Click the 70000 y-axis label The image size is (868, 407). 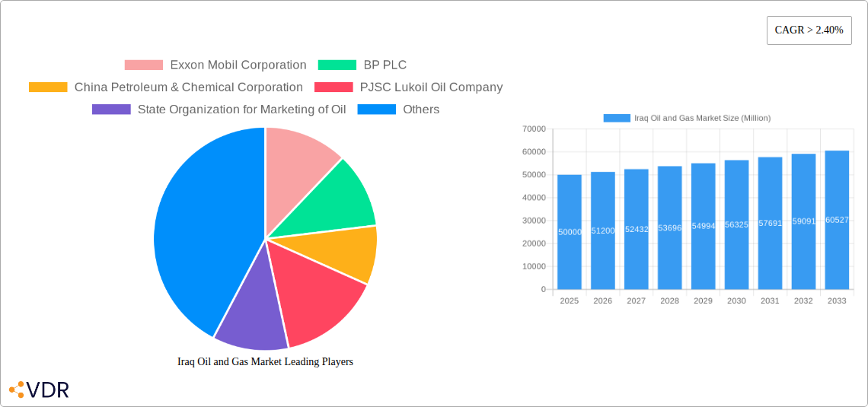(x=534, y=129)
